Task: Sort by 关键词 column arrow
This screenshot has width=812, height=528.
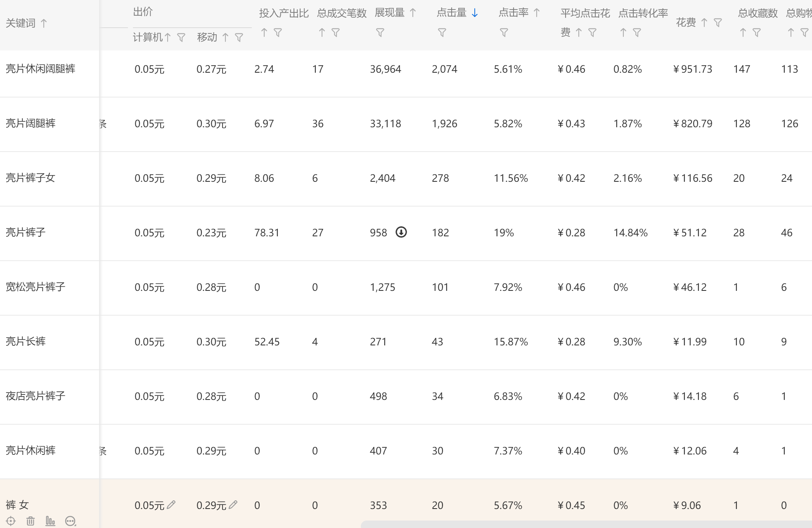Action: point(44,23)
